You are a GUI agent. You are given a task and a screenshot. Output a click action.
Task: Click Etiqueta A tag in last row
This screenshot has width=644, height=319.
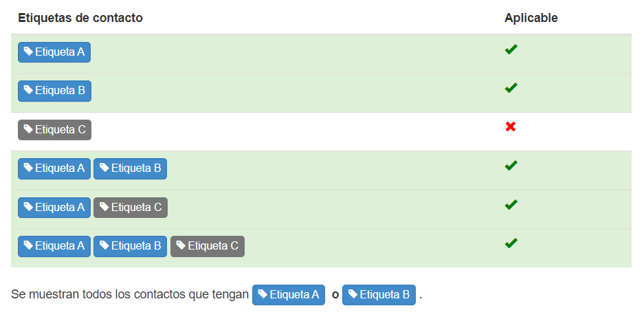(54, 246)
